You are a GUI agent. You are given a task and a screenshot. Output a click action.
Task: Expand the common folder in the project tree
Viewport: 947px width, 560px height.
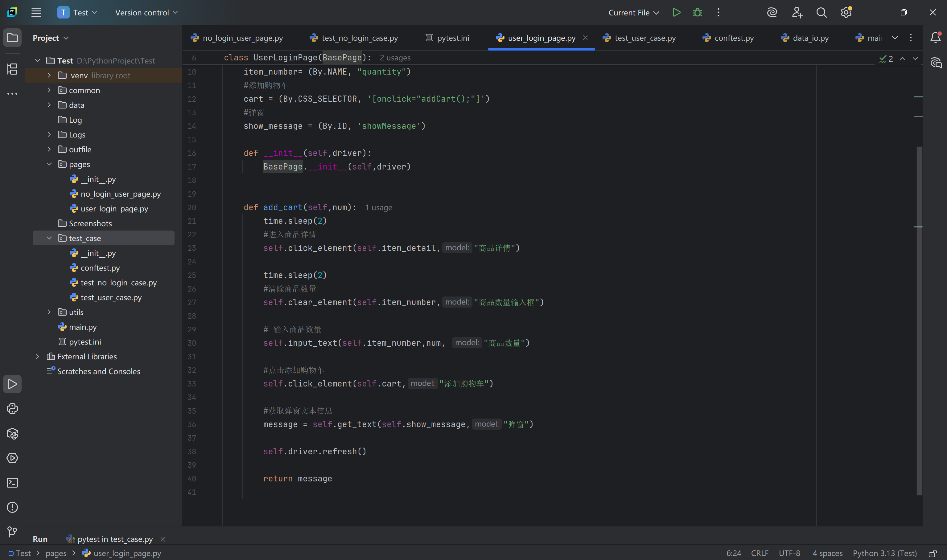49,90
